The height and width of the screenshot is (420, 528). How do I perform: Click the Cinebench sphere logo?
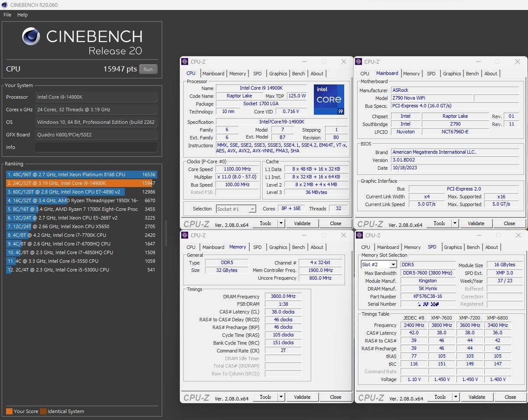[31, 37]
